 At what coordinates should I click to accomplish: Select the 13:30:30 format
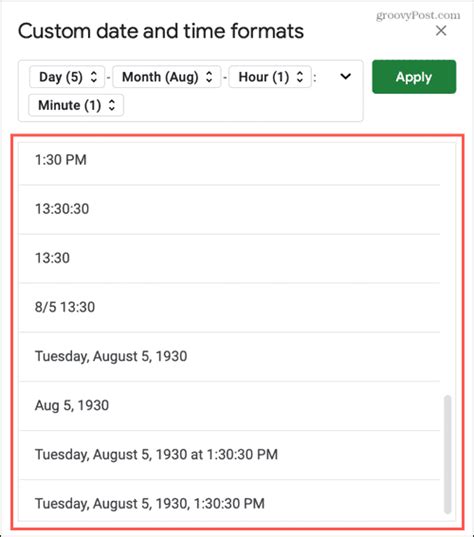pyautogui.click(x=229, y=209)
